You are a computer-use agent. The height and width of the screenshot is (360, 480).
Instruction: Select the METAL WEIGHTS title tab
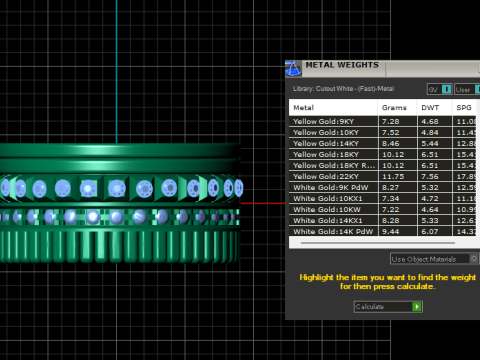tap(342, 65)
